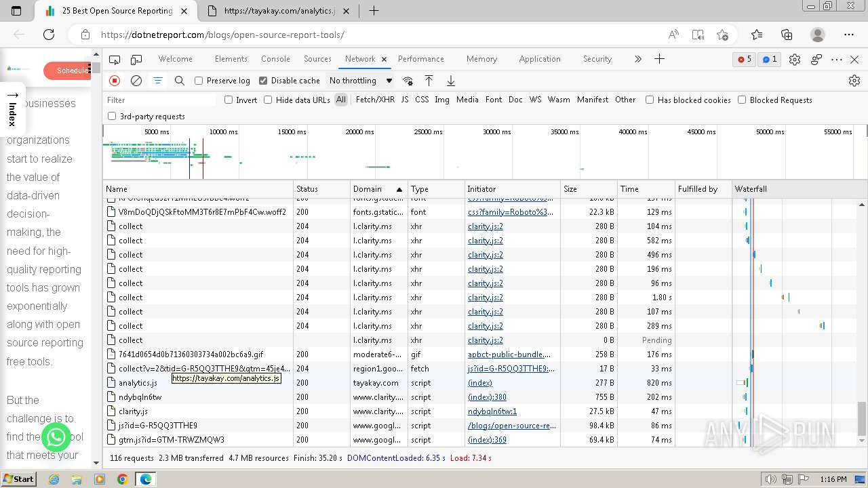
Task: Click the network filter text input
Action: (161, 100)
